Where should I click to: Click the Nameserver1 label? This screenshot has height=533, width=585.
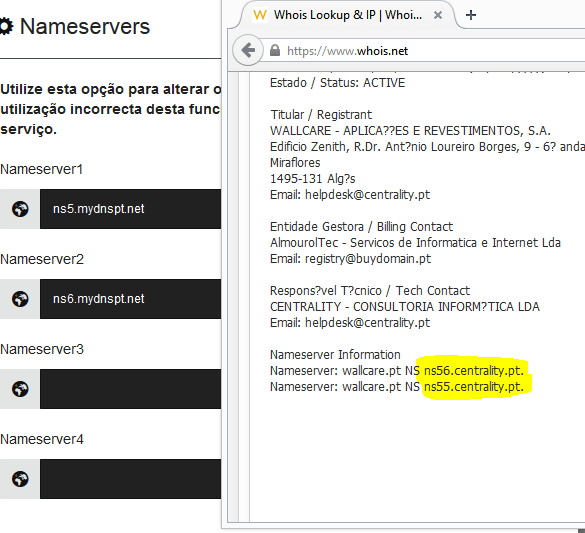pyautogui.click(x=41, y=169)
